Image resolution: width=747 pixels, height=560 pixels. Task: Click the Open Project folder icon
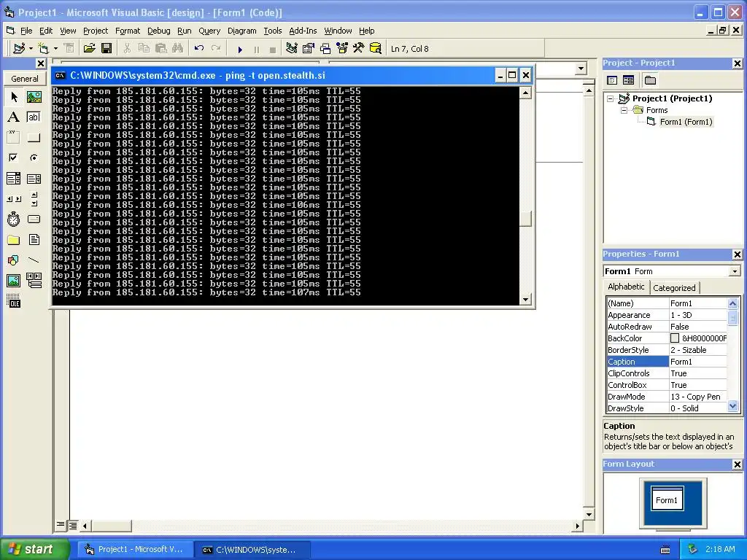[89, 48]
